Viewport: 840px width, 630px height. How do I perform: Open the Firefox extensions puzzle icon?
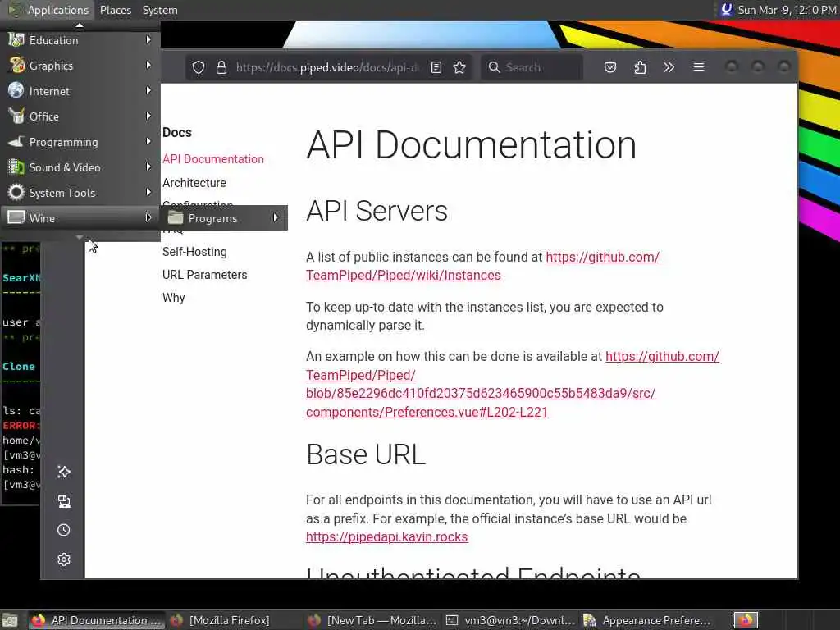[640, 67]
